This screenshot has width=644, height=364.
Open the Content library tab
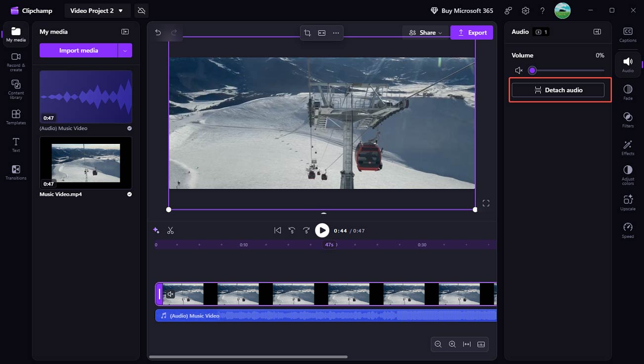pos(16,90)
